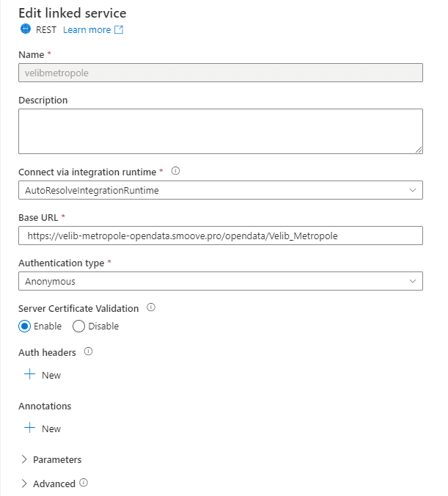Show Server Certificate Validation info tooltip
This screenshot has height=496, width=448.
tap(151, 307)
